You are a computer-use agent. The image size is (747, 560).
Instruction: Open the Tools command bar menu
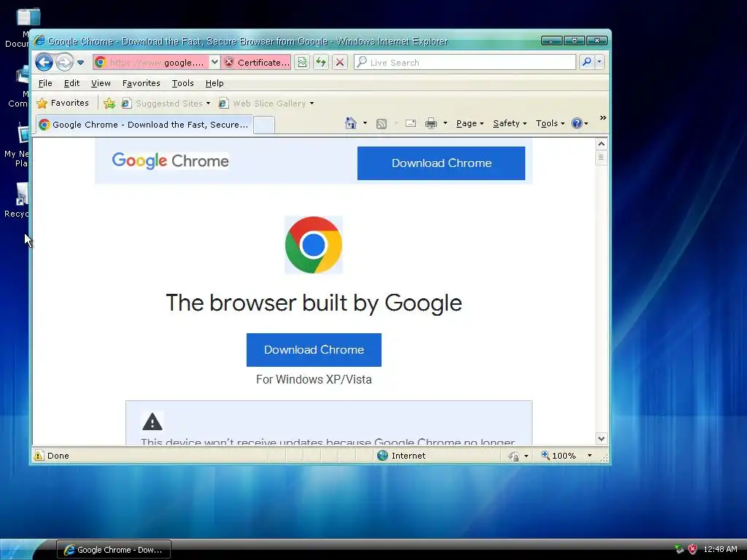(x=550, y=123)
